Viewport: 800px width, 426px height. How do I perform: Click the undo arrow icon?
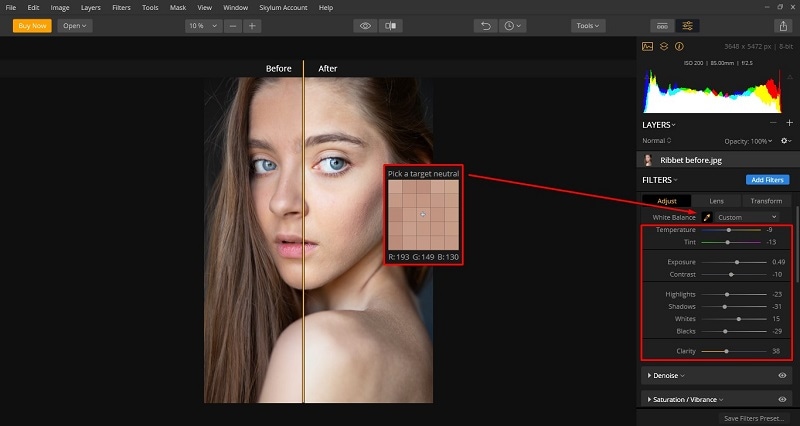486,26
